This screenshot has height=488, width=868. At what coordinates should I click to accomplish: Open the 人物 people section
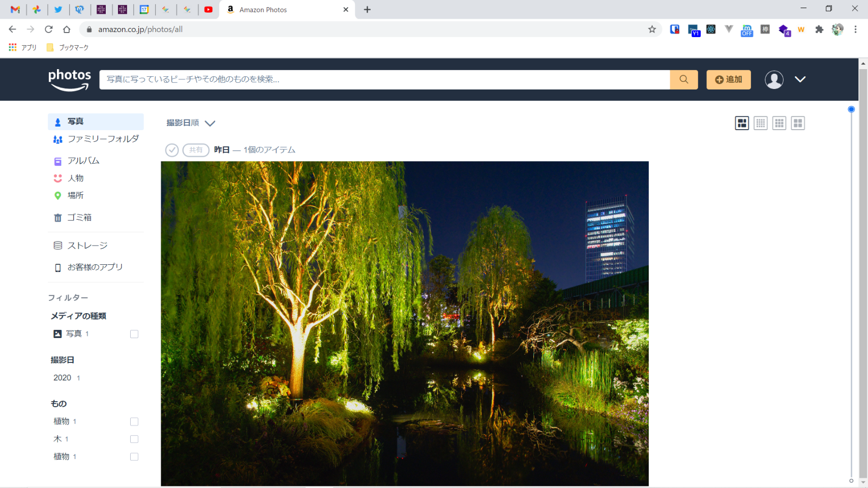pos(75,178)
